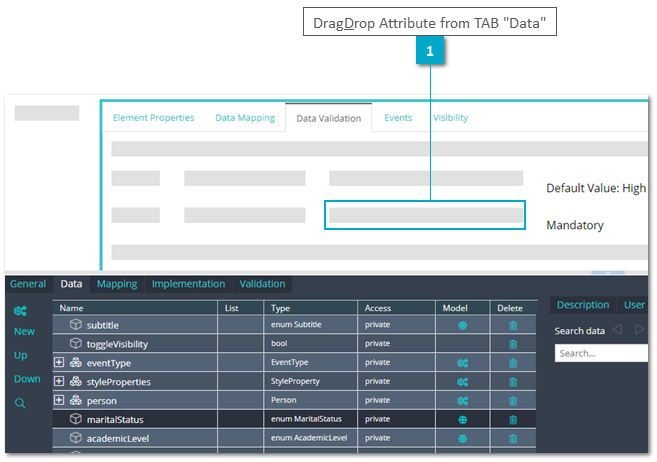657x462 pixels.
Task: Open the Description tab
Action: tap(583, 305)
